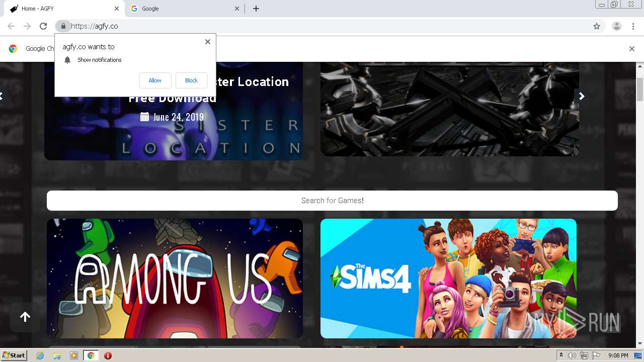Click the 9:08 PM system clock

pos(618,355)
